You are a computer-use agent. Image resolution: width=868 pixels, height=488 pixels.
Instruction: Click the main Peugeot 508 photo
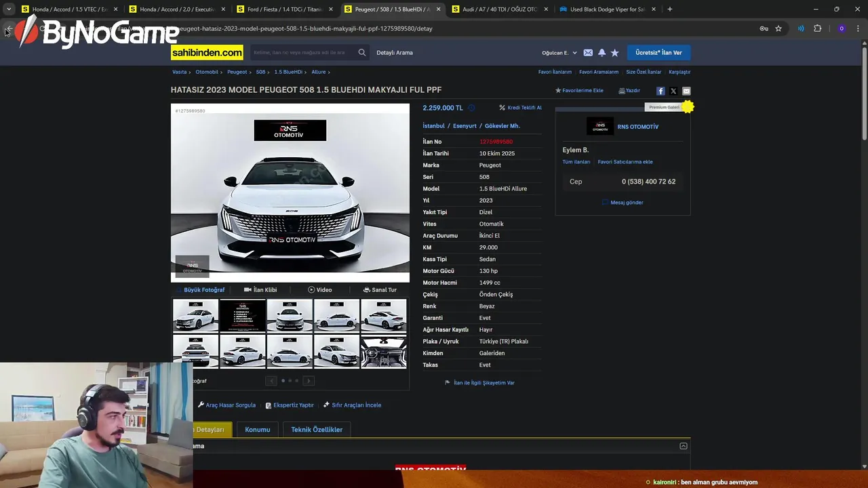(290, 192)
